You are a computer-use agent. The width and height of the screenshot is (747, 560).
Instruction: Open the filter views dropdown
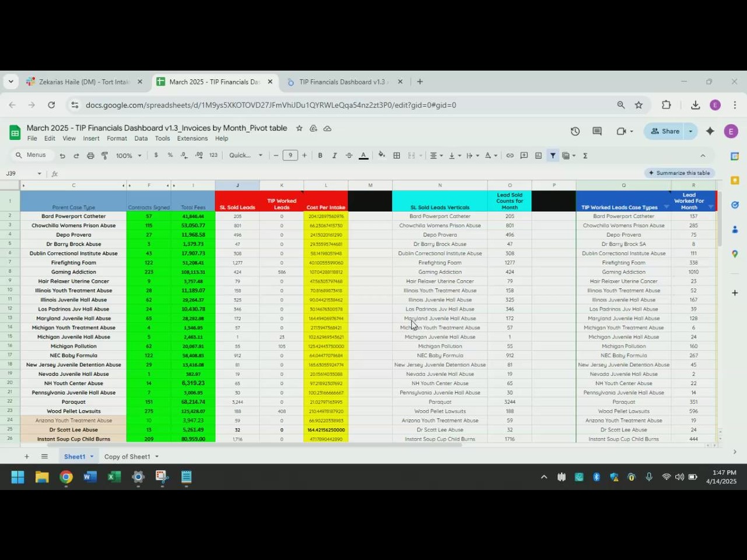[569, 155]
